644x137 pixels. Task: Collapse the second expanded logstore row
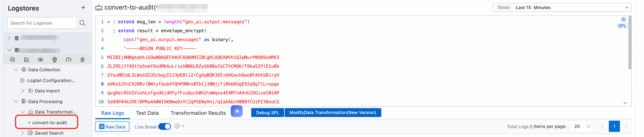click(9, 50)
